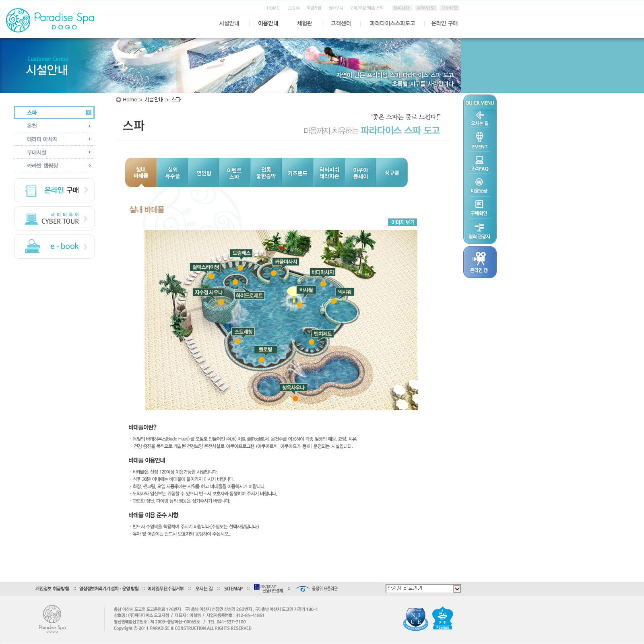
Task: Click the 이미지 보기 button
Action: 402,222
